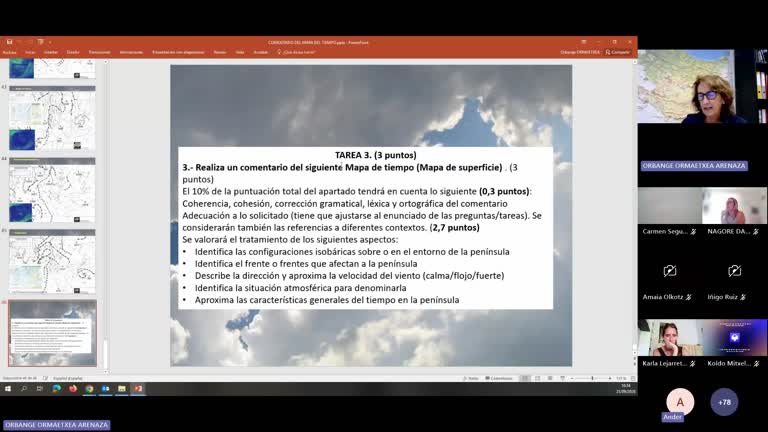Open the +78 more participants button
Viewport: 768px width, 432px height.
click(724, 402)
